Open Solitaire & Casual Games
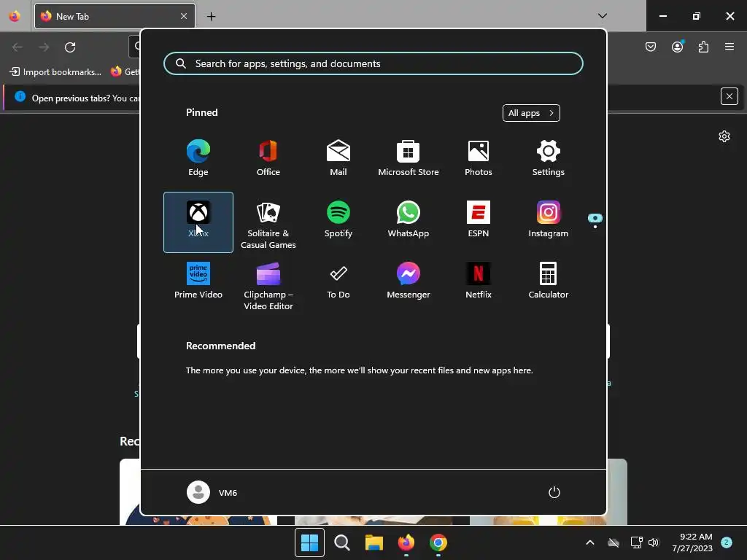The width and height of the screenshot is (747, 560). 268,222
